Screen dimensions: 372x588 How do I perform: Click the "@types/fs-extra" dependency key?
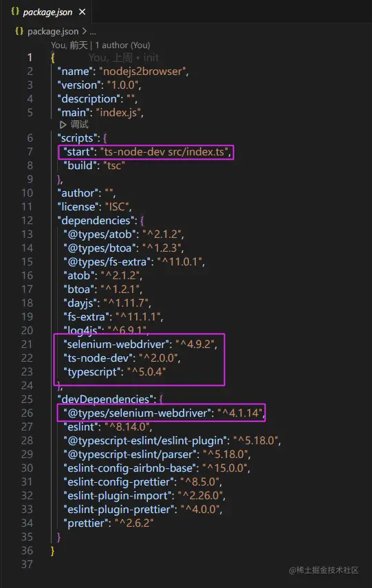point(107,262)
